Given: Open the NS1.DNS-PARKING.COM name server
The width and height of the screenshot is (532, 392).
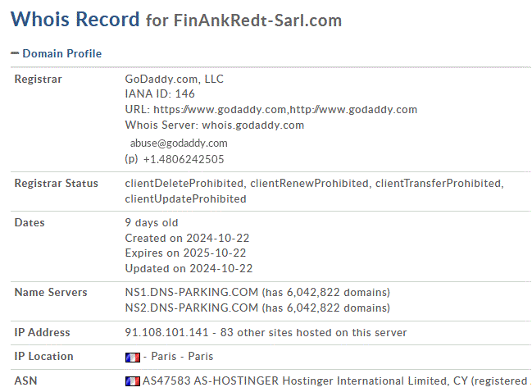Looking at the screenshot, I should click(x=191, y=292).
